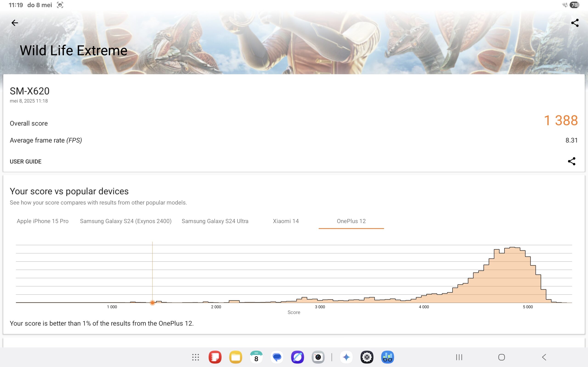Switch to the Xiaomi 14 tab

[286, 221]
